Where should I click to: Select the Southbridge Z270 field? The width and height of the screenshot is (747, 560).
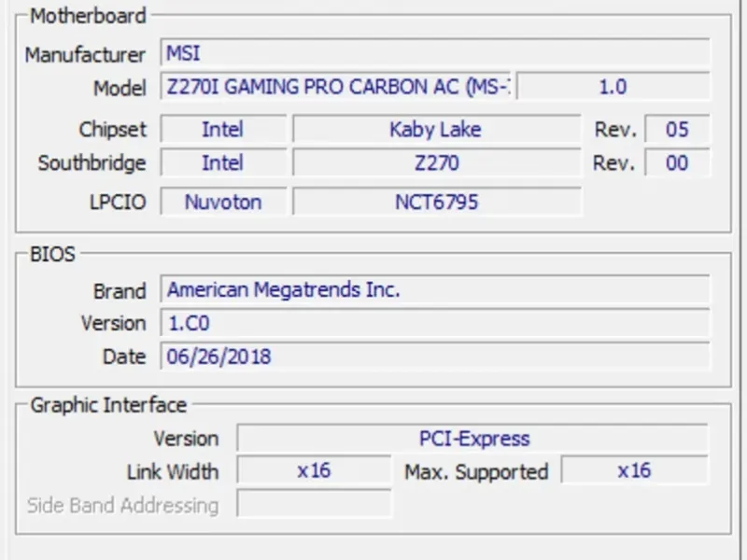[435, 163]
